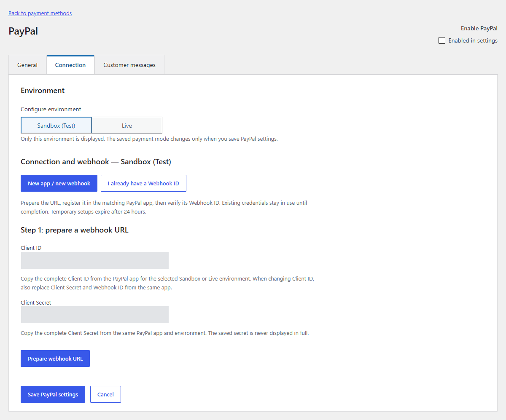The width and height of the screenshot is (506, 420).
Task: Click Prepare webhook URL button
Action: (55, 358)
